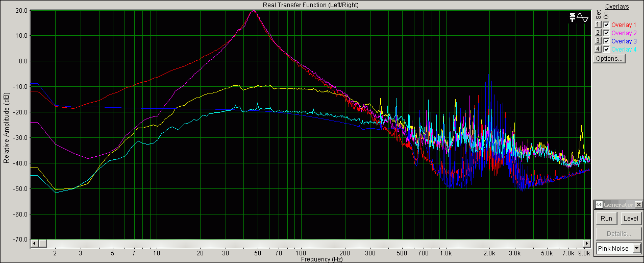
Task: Click the 50 frequency axis value
Action: tap(258, 253)
